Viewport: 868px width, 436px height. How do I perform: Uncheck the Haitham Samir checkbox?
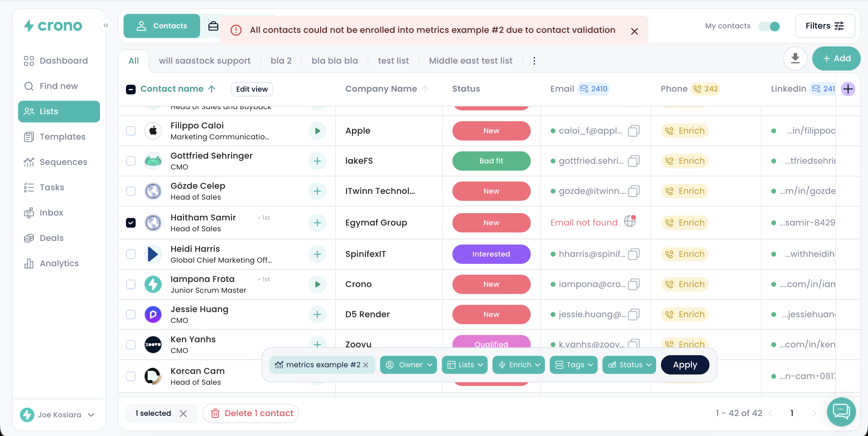131,223
